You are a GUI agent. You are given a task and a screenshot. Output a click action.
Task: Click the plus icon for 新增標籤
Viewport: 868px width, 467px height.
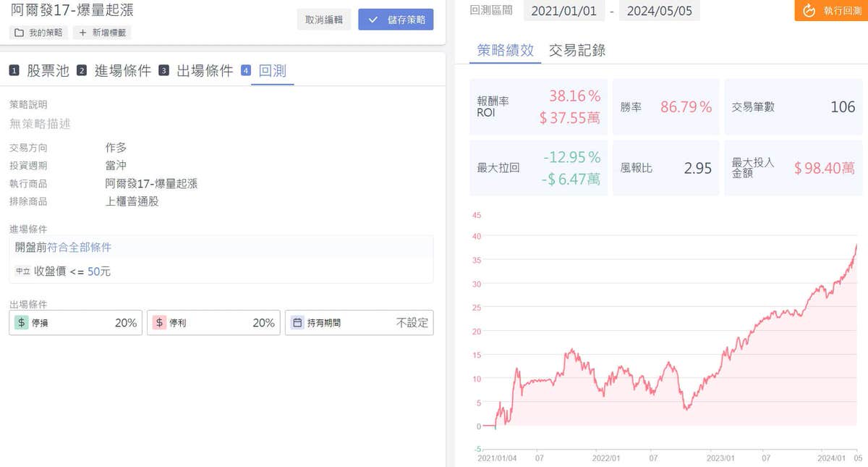click(82, 33)
